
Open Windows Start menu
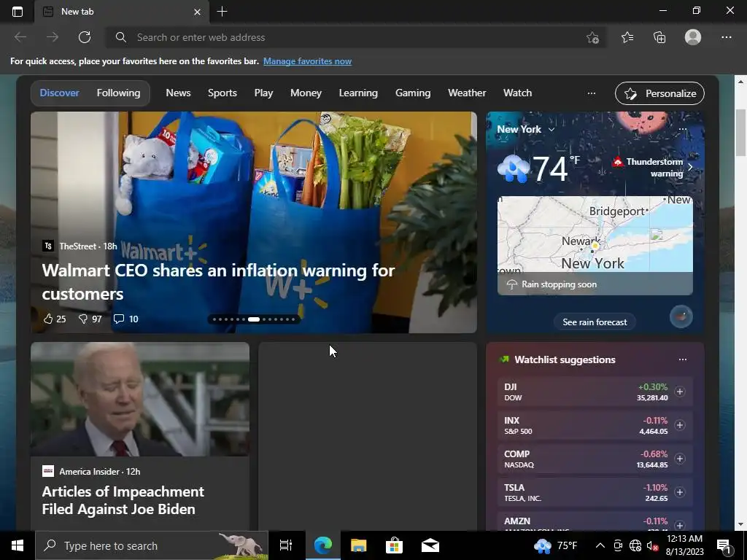tap(18, 545)
